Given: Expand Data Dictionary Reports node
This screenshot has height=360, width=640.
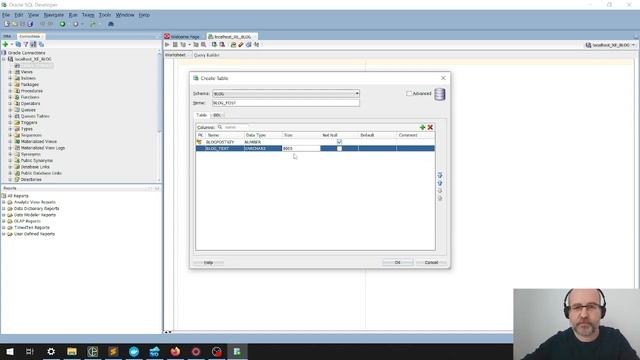Looking at the screenshot, I should point(4,209).
